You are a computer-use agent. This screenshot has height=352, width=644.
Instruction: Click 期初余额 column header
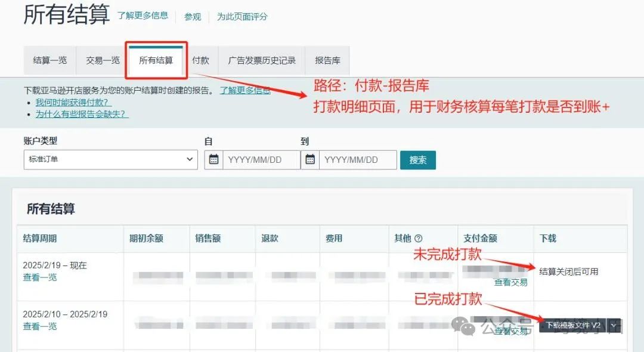tap(146, 238)
